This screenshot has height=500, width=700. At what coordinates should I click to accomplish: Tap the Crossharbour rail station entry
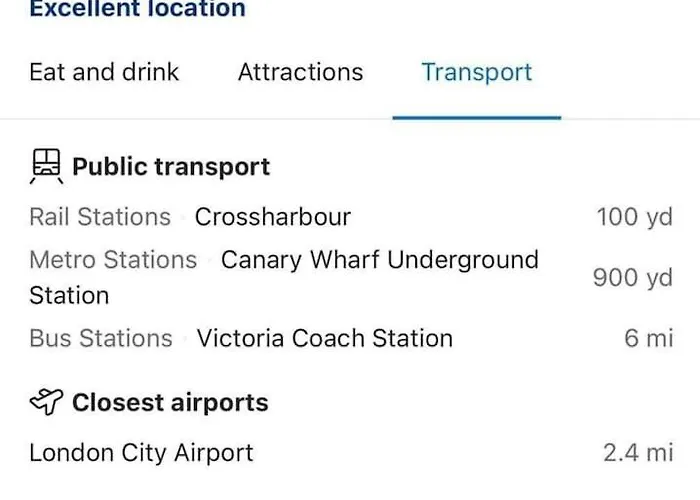click(273, 217)
